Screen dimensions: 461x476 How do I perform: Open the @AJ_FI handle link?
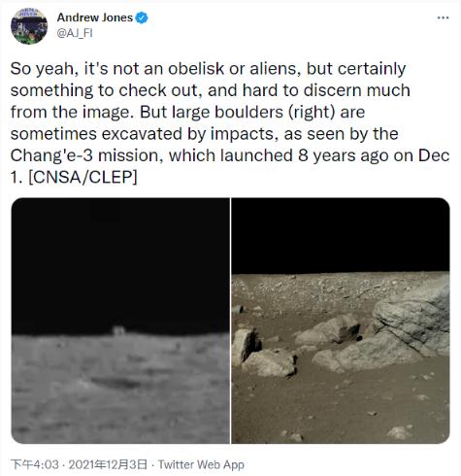[x=75, y=33]
